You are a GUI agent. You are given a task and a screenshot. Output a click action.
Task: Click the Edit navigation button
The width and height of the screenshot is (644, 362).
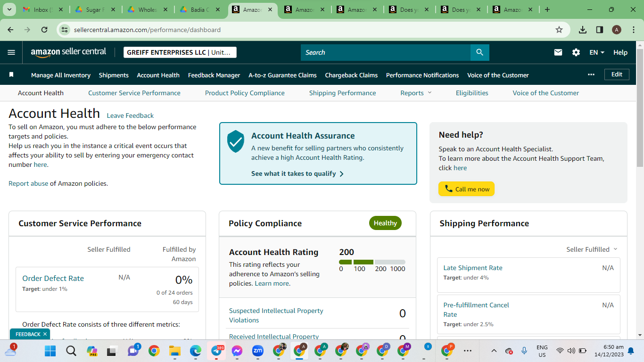pyautogui.click(x=617, y=74)
